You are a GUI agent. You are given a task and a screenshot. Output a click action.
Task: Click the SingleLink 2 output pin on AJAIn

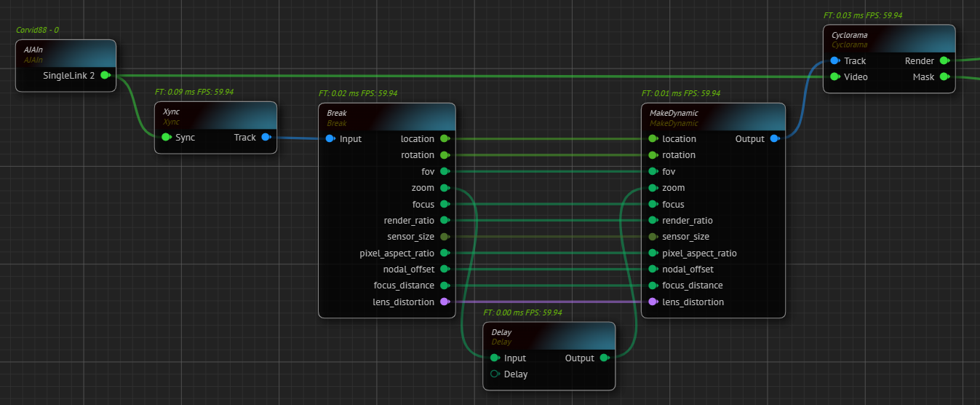coord(105,75)
